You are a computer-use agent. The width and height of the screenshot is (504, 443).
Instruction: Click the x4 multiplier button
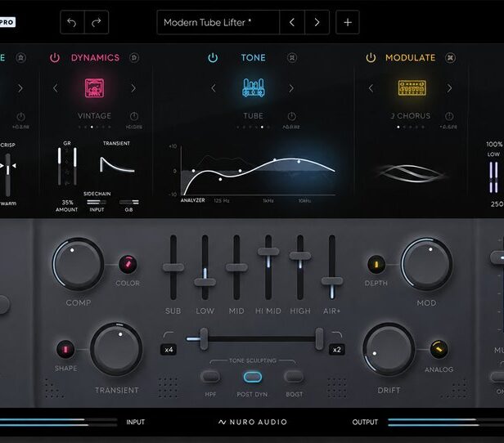click(169, 350)
